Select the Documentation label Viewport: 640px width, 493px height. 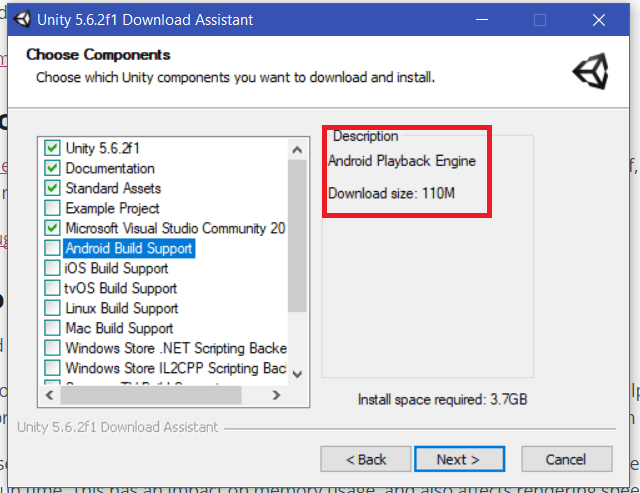click(x=110, y=168)
